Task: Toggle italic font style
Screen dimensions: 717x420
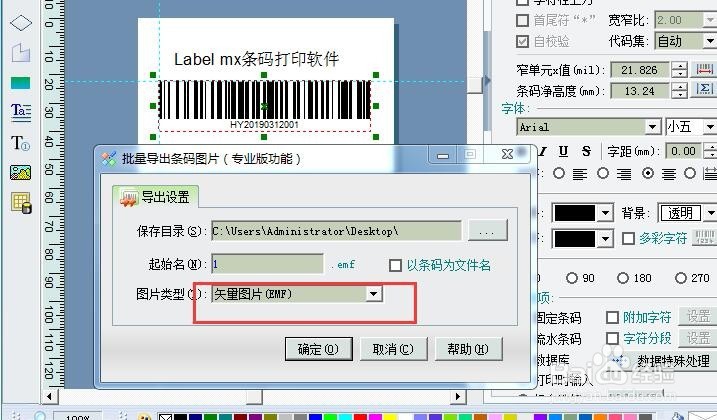Action: (543, 151)
